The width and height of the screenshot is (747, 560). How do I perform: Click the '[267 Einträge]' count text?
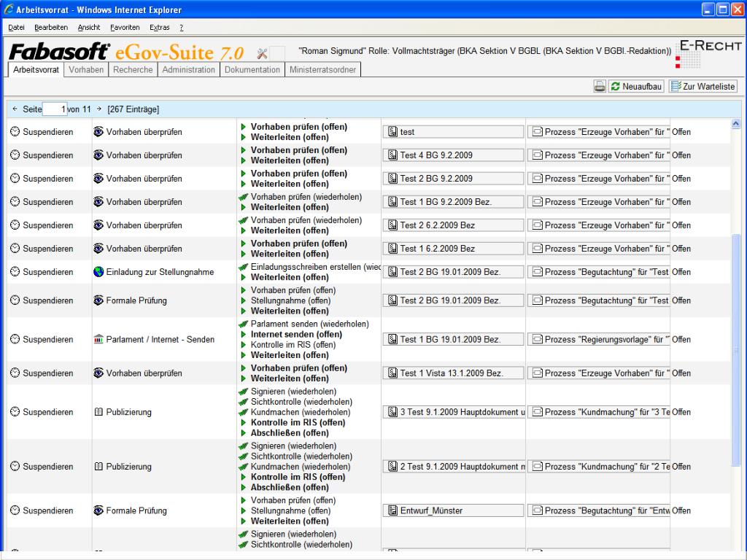click(133, 109)
